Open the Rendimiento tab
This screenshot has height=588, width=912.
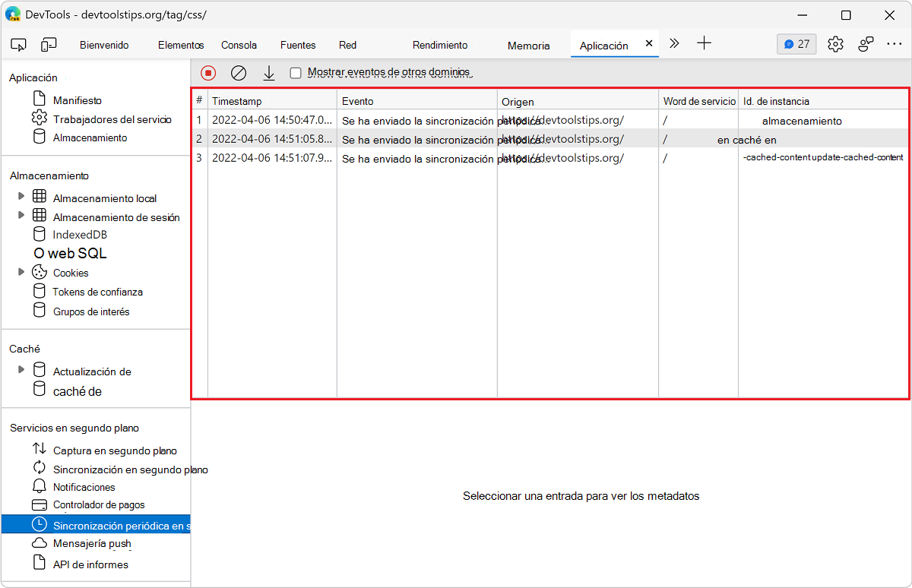[x=440, y=45]
